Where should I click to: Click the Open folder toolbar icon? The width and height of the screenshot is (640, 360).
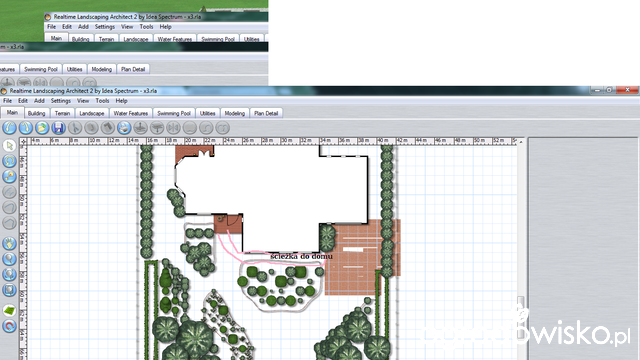pos(42,128)
